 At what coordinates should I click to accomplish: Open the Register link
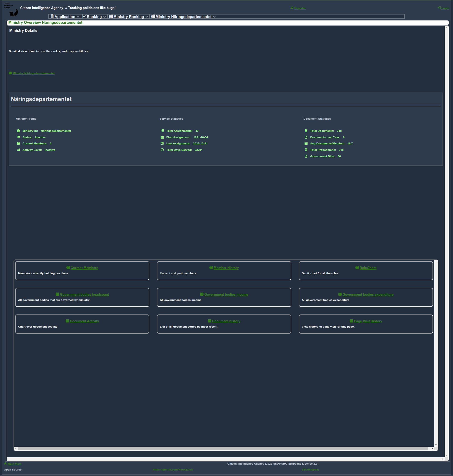300,8
